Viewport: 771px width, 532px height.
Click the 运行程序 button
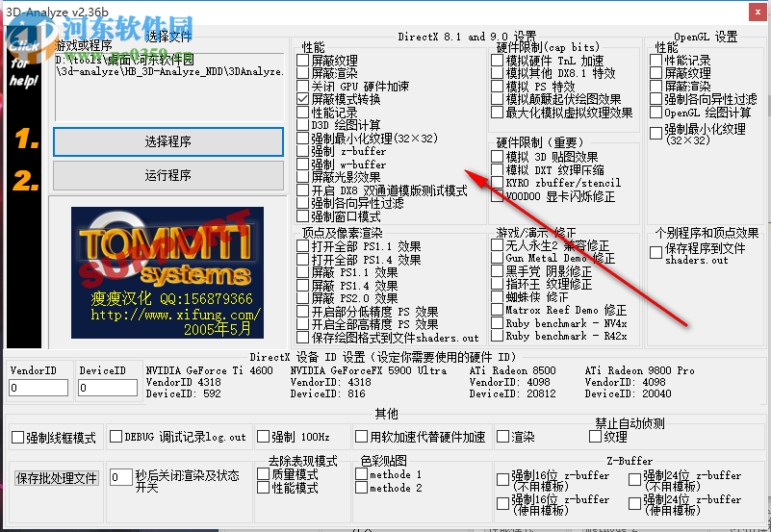pyautogui.click(x=168, y=175)
